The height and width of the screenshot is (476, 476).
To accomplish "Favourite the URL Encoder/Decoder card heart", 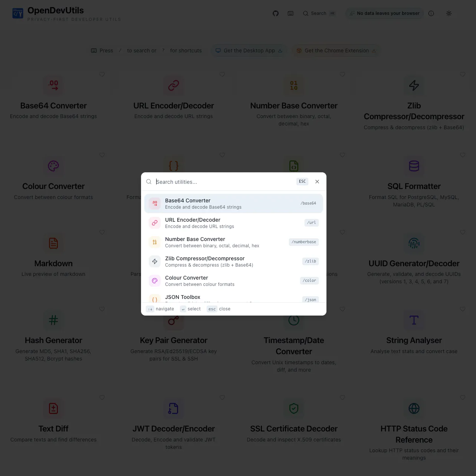I will (x=222, y=74).
